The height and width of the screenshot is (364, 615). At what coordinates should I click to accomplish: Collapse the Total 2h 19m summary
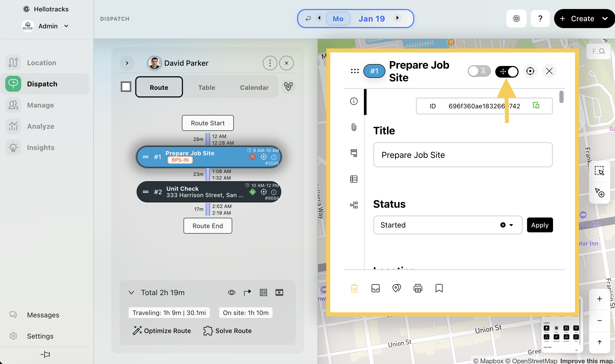tap(131, 292)
